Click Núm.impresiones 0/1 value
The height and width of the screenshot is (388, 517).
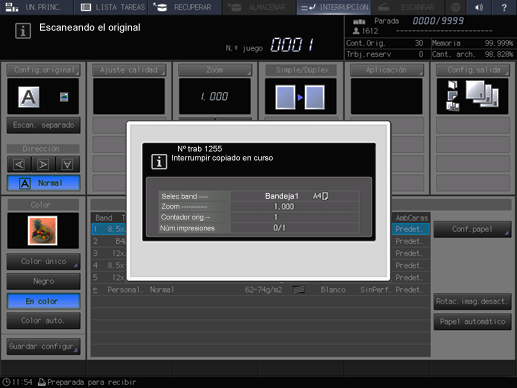(279, 228)
